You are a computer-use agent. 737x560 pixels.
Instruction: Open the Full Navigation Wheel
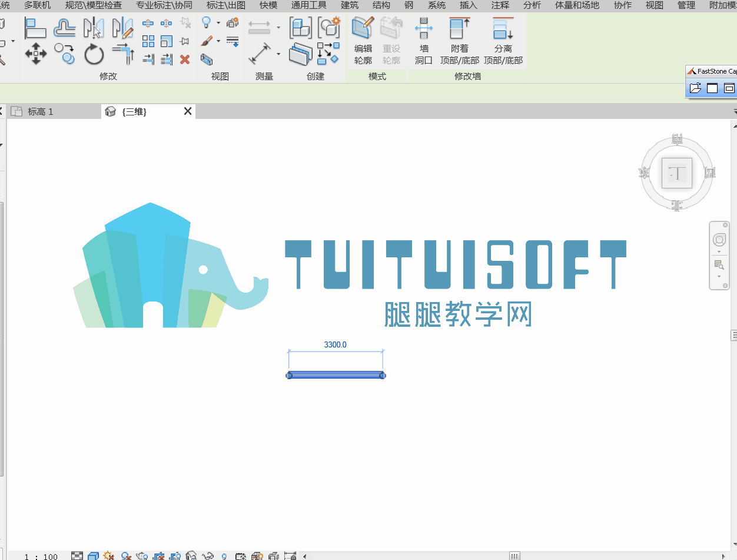(719, 240)
